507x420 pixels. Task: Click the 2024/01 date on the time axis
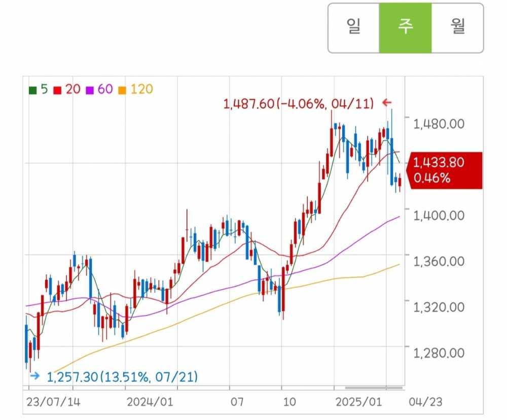(x=150, y=402)
